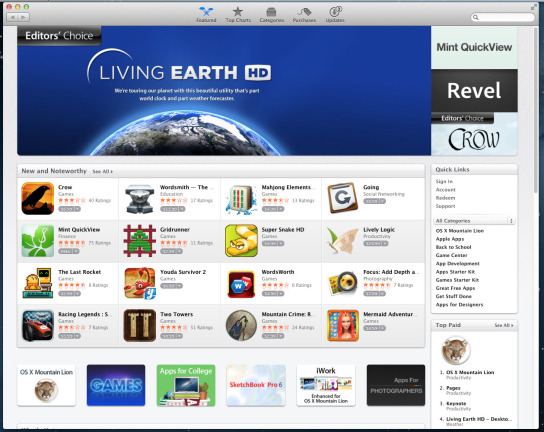Click the Mountain Crime wolf icon
The image size is (544, 432).
coord(241,325)
